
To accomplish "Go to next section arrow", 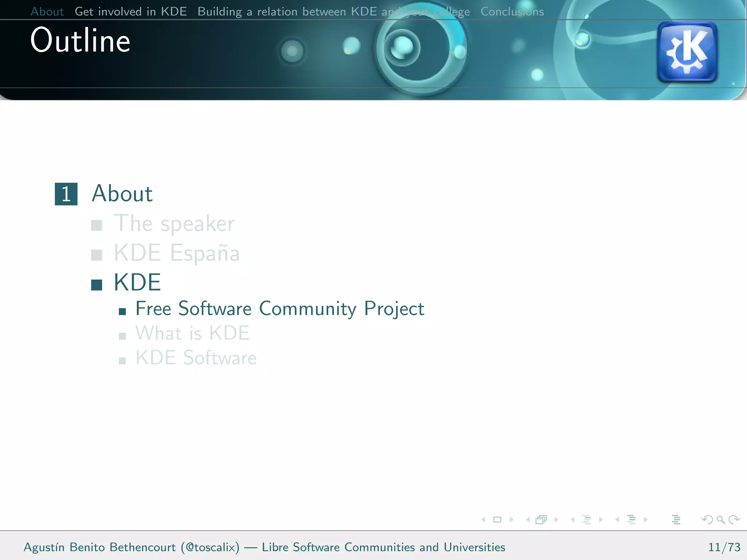I will coord(646,520).
